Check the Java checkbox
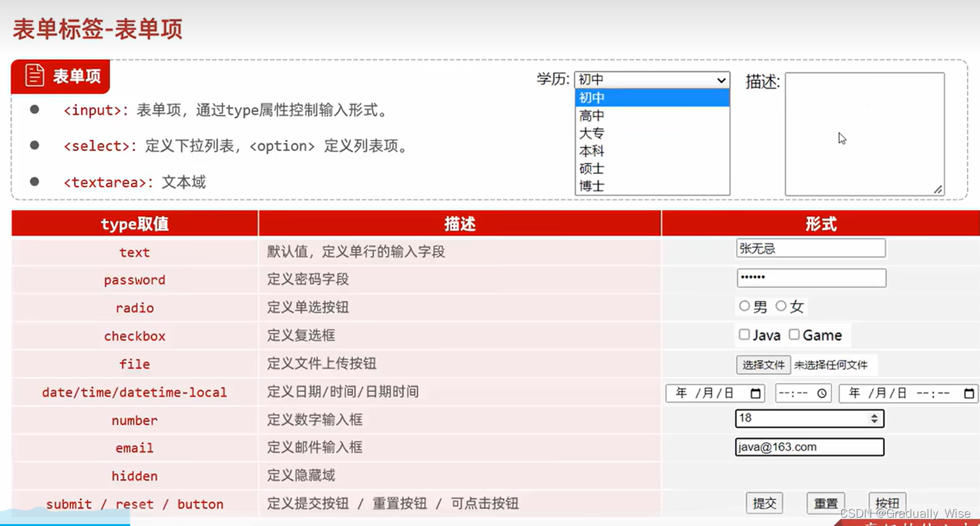 pos(744,334)
